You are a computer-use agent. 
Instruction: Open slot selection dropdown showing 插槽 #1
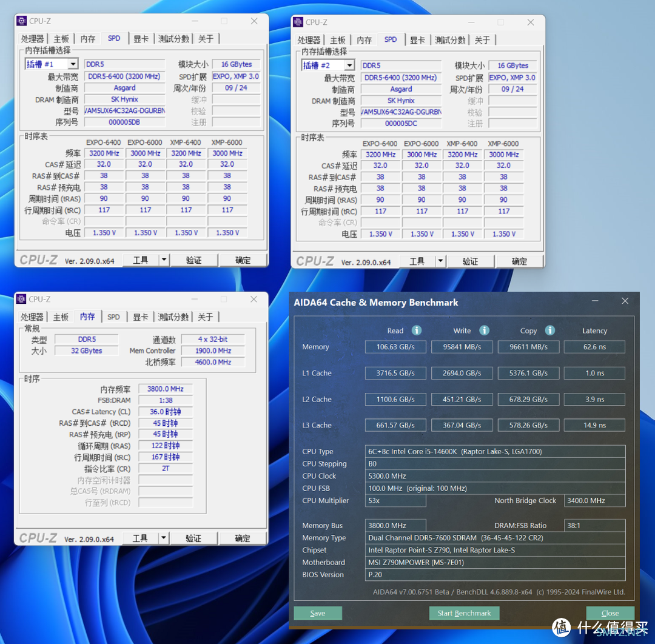point(73,64)
